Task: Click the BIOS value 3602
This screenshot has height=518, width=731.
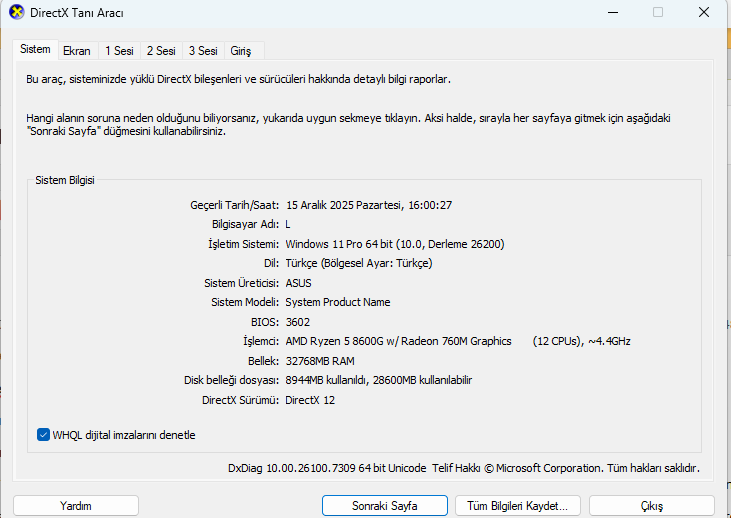Action: pos(298,322)
